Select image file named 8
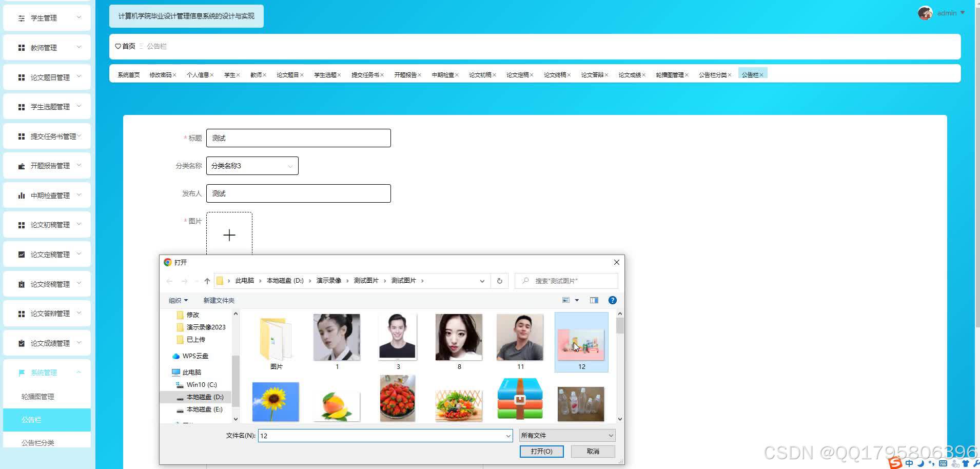This screenshot has height=469, width=980. click(459, 342)
